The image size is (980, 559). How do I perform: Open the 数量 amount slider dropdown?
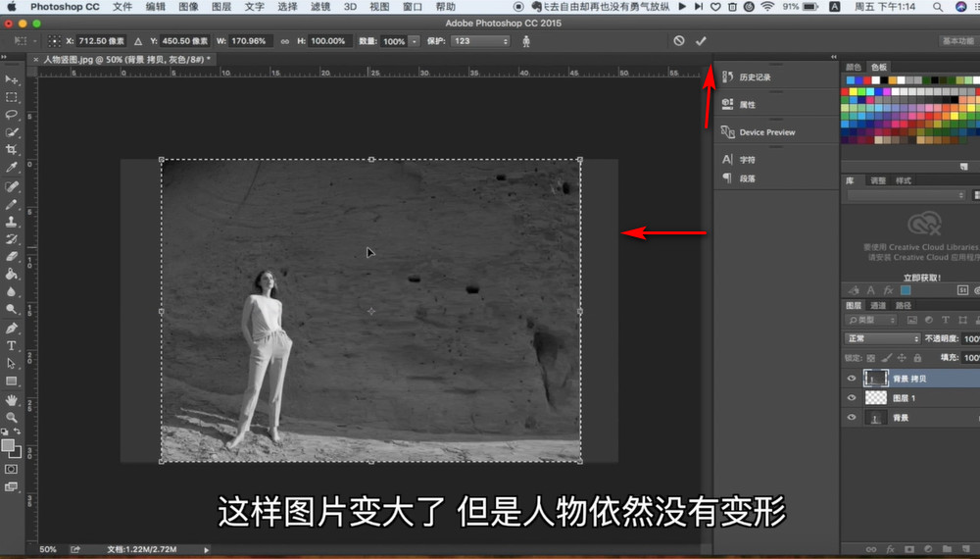pos(414,41)
